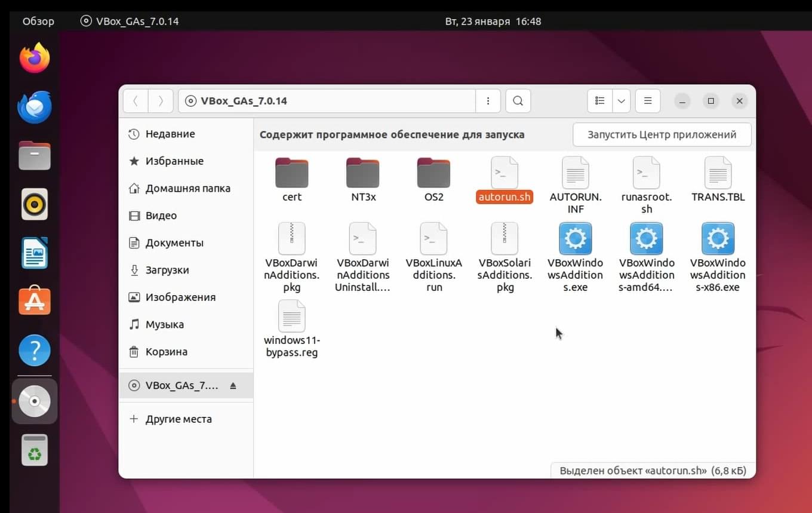The image size is (812, 513).
Task: Open the Trash from the dock
Action: pyautogui.click(x=35, y=450)
